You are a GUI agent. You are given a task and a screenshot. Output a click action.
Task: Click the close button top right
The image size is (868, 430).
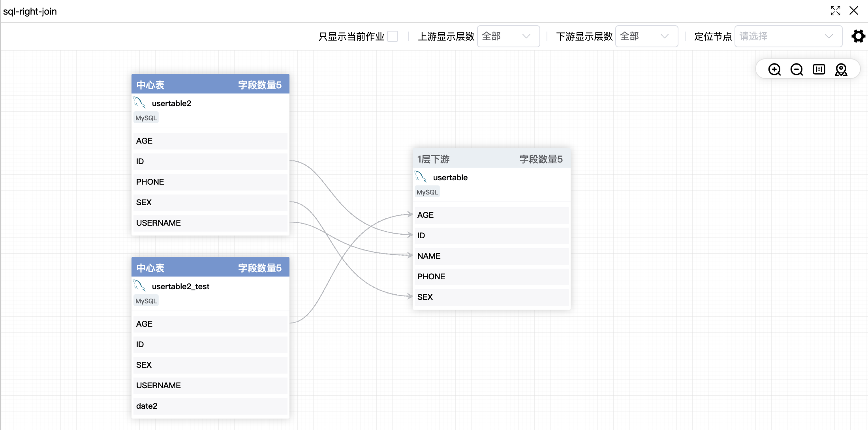(x=854, y=11)
